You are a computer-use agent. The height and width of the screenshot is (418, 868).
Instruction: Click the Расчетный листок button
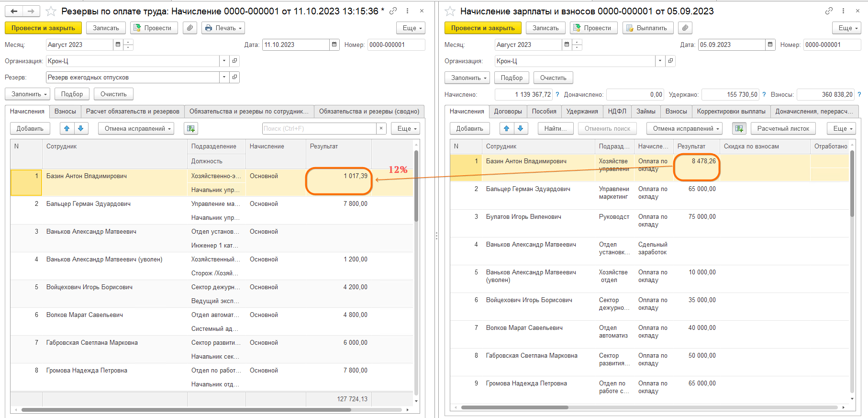tap(783, 128)
